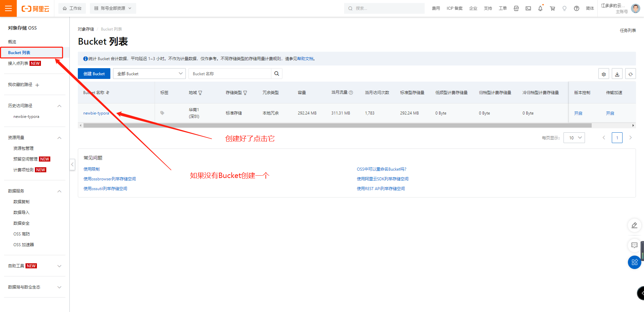Click the user avatar picture

coord(635,8)
